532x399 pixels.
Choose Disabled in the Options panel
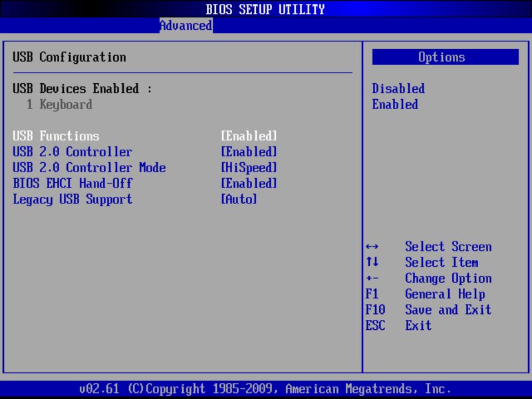pos(398,88)
